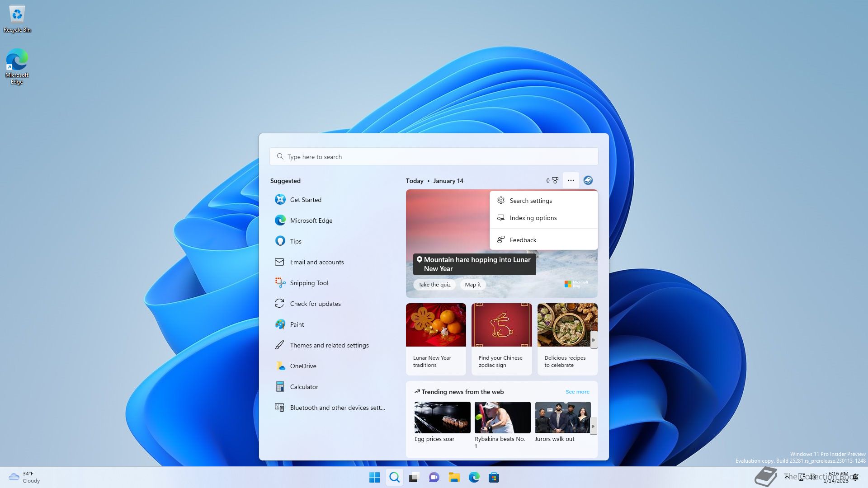The image size is (868, 488).
Task: Click the Take the quiz button
Action: coord(434,285)
